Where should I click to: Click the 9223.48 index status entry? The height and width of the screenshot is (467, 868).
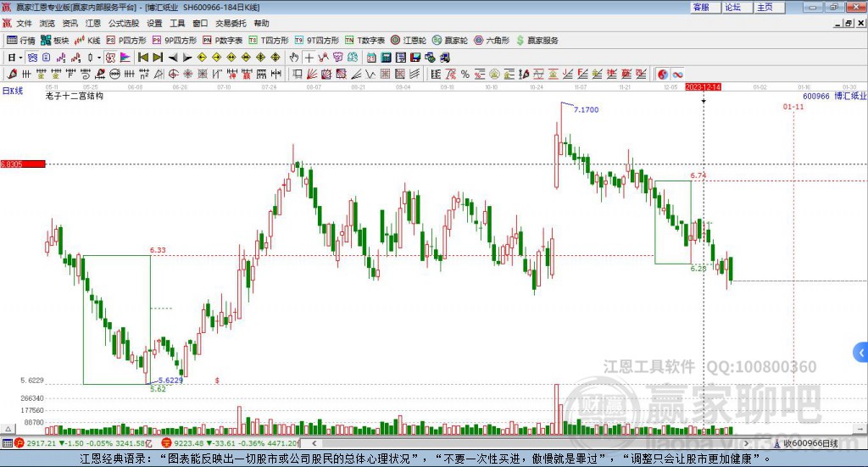[230, 443]
